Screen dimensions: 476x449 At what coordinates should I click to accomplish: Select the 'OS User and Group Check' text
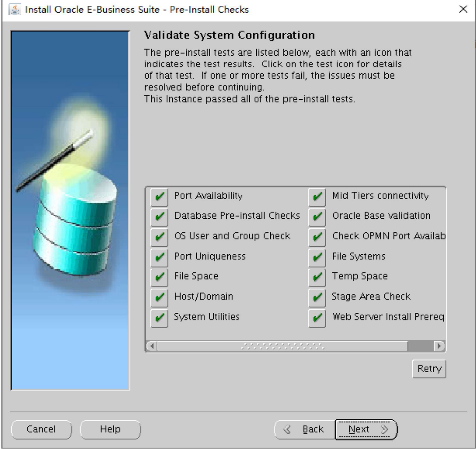coord(232,236)
